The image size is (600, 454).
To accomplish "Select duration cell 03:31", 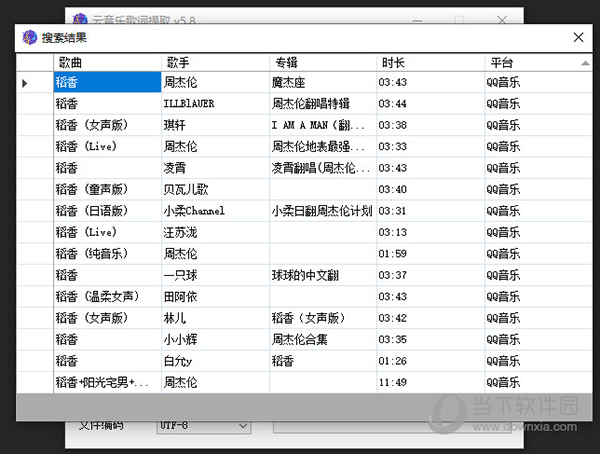I will coord(430,211).
